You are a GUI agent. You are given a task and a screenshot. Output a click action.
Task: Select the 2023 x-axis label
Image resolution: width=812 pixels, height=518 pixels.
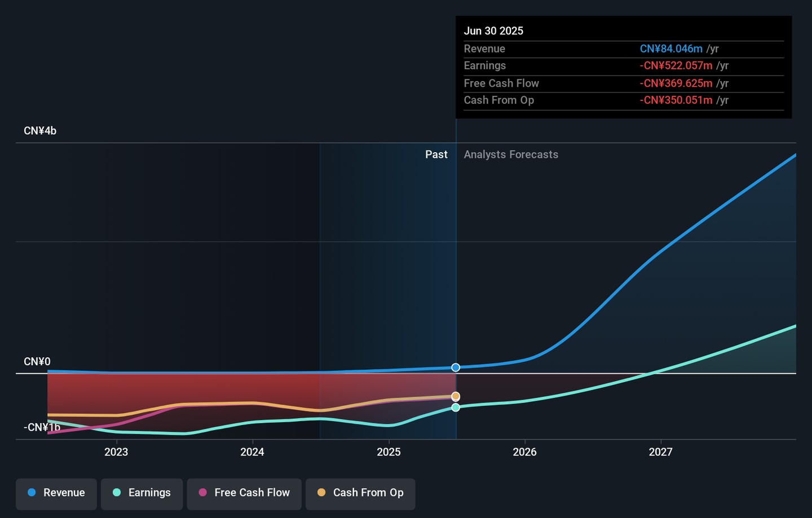[x=116, y=452]
